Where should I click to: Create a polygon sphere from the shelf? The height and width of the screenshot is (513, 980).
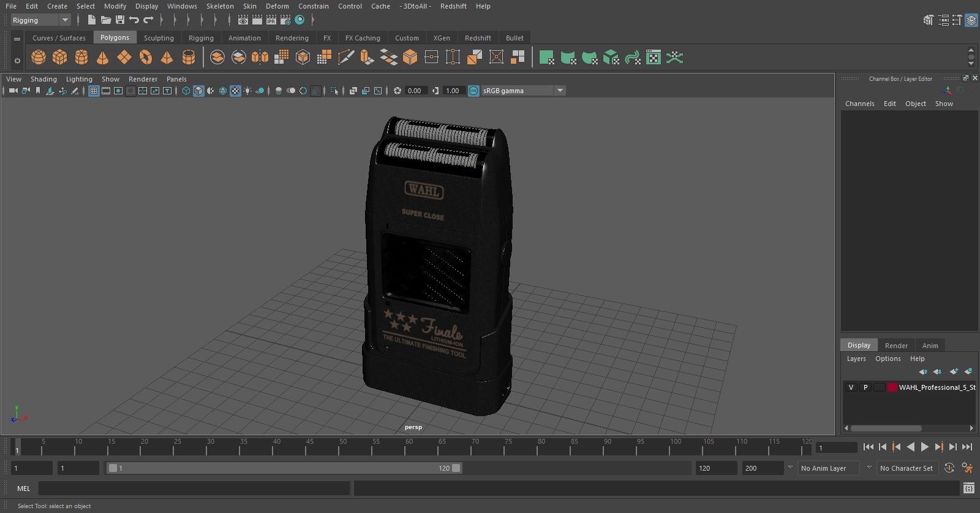pyautogui.click(x=39, y=58)
